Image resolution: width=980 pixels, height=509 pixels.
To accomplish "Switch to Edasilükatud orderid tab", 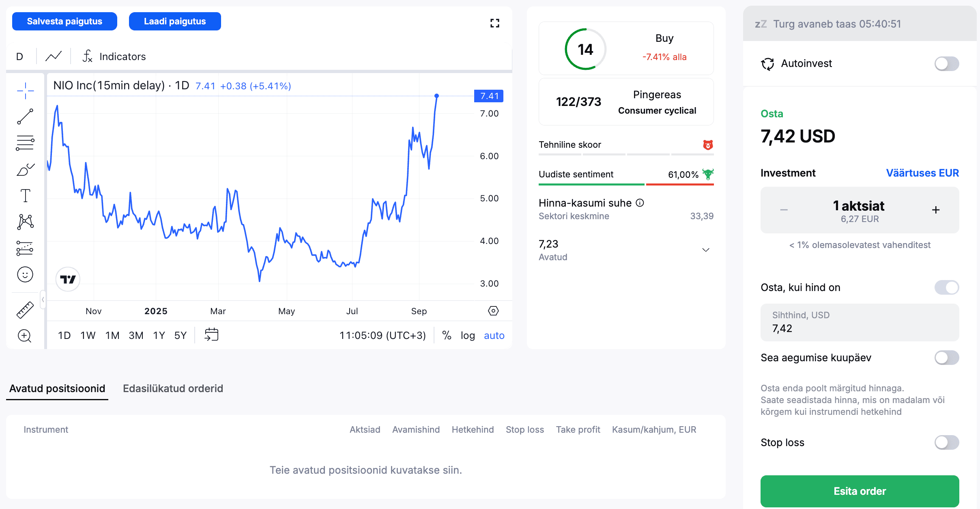I will (173, 388).
